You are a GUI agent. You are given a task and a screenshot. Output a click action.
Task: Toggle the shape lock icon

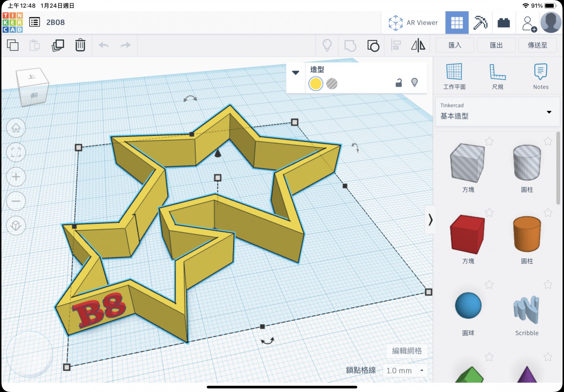399,83
